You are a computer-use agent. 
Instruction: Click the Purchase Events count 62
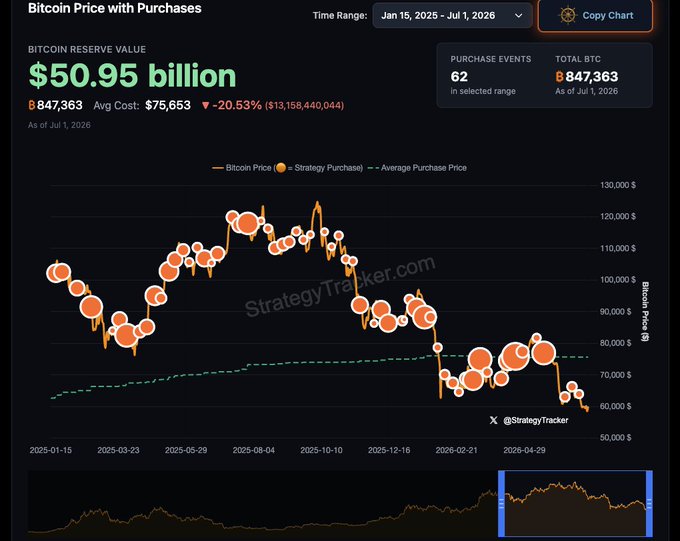tap(459, 77)
